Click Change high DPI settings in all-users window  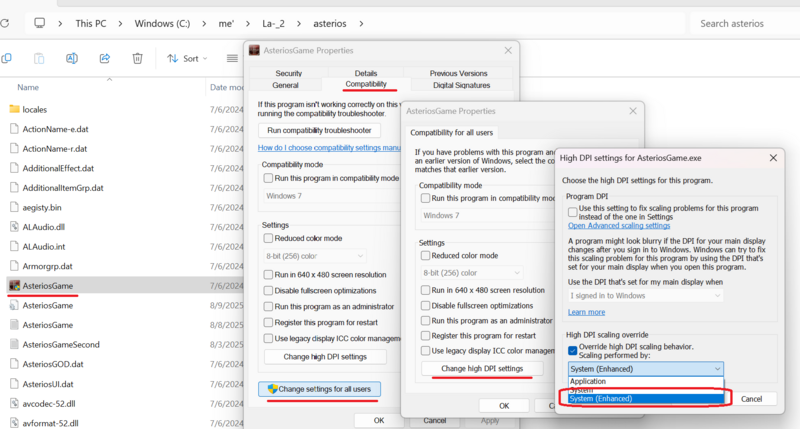click(x=482, y=368)
